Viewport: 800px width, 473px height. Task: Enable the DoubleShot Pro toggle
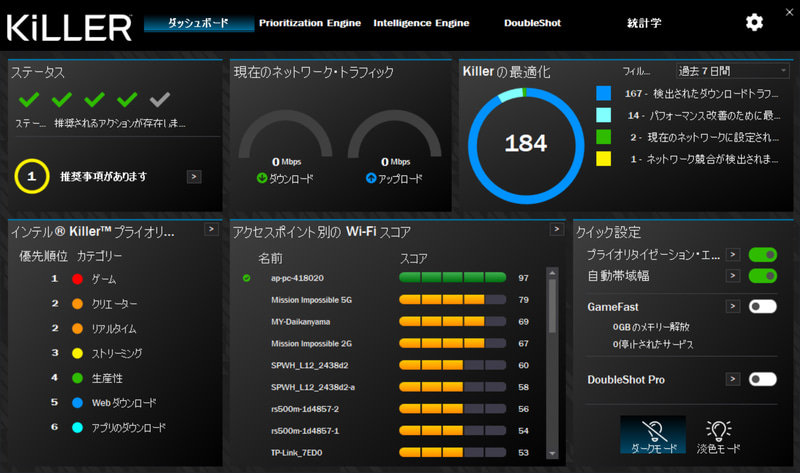[x=763, y=379]
